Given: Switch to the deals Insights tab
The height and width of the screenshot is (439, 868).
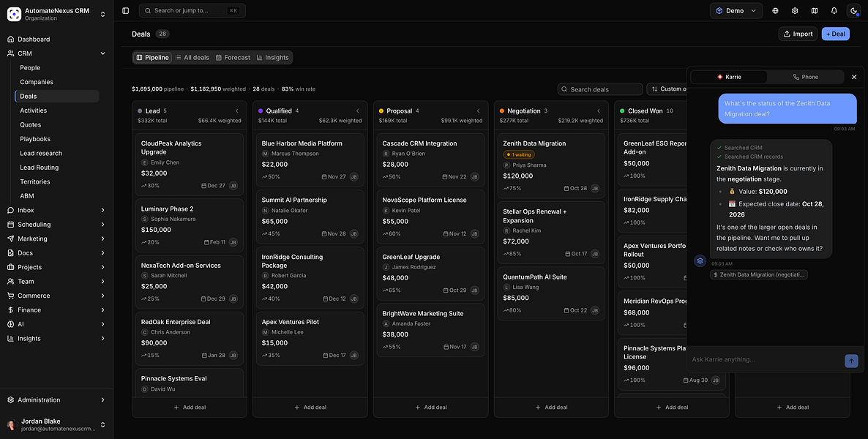Looking at the screenshot, I should click(x=272, y=58).
